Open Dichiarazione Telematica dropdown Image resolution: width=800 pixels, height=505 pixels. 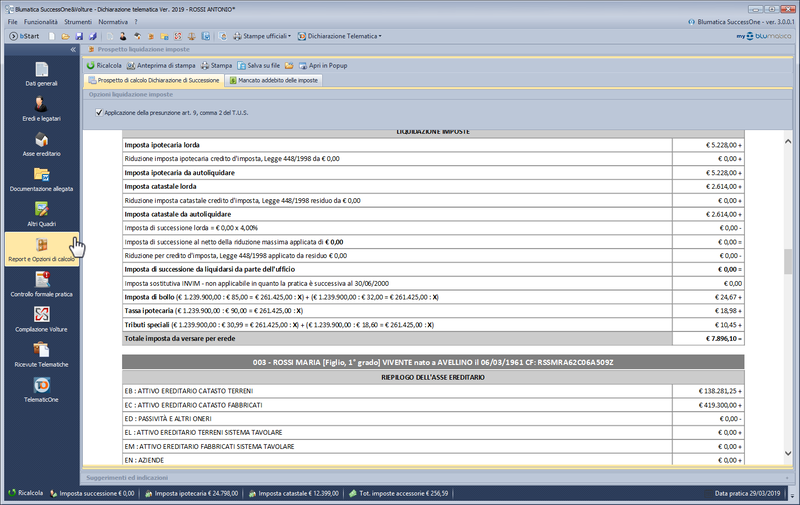click(340, 36)
